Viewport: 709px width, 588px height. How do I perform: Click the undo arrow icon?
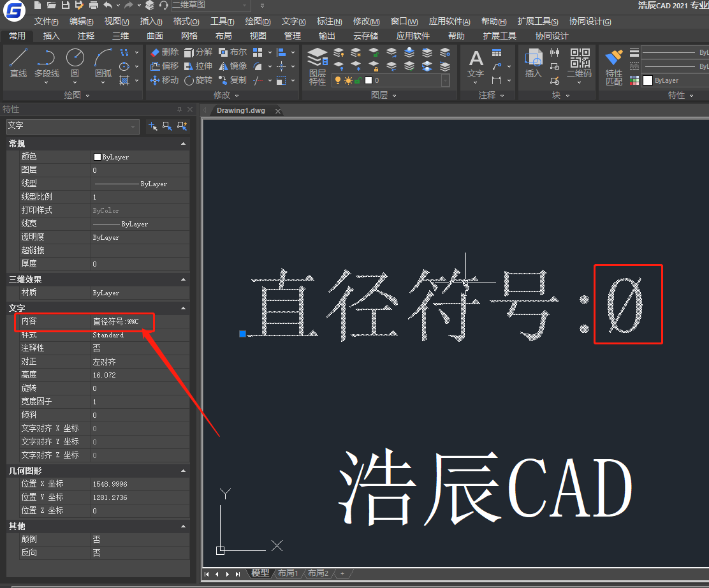[x=108, y=6]
